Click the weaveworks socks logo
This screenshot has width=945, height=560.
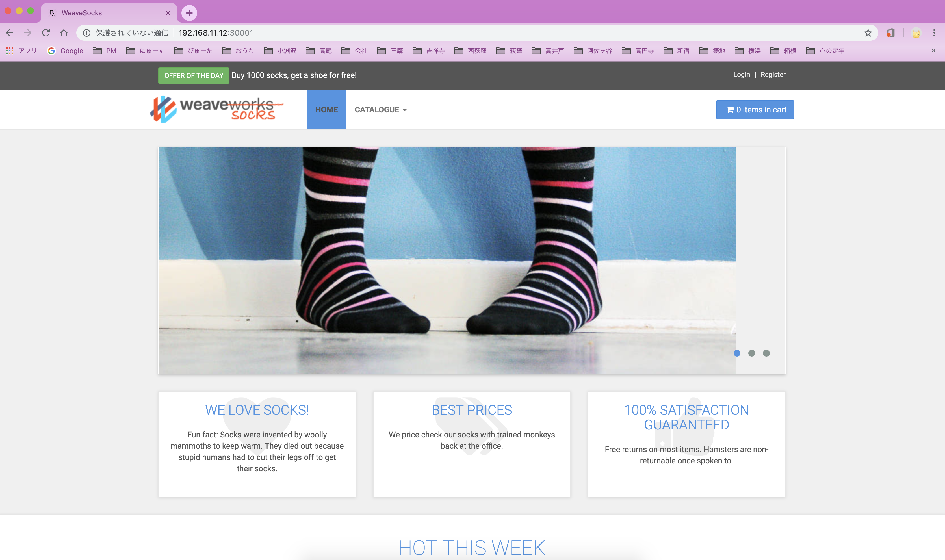[216, 109]
